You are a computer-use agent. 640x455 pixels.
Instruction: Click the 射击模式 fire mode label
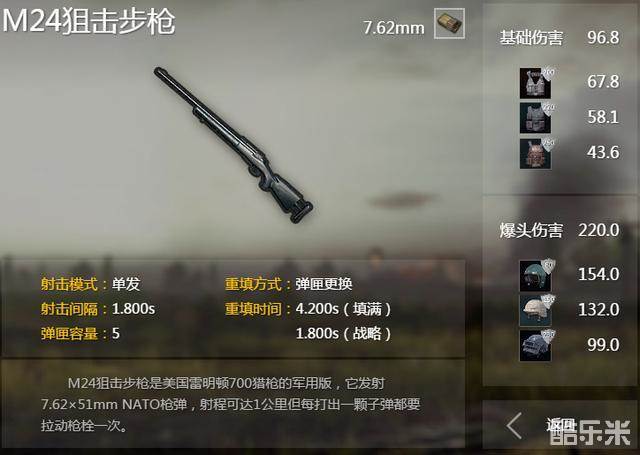[x=69, y=284]
